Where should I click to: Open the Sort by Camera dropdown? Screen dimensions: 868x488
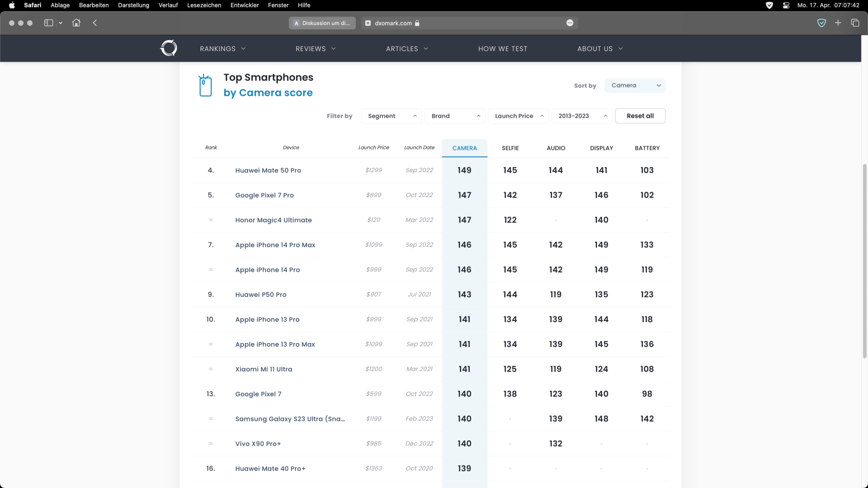[635, 85]
